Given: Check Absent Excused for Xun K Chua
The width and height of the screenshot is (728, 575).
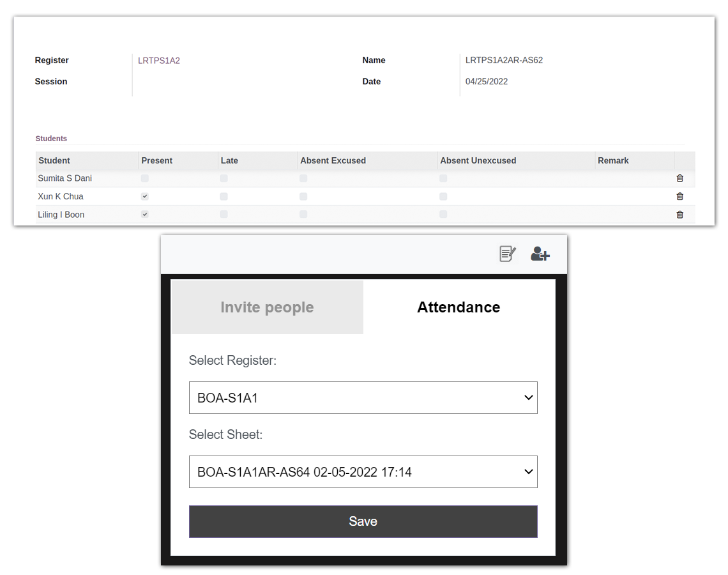Looking at the screenshot, I should [303, 197].
